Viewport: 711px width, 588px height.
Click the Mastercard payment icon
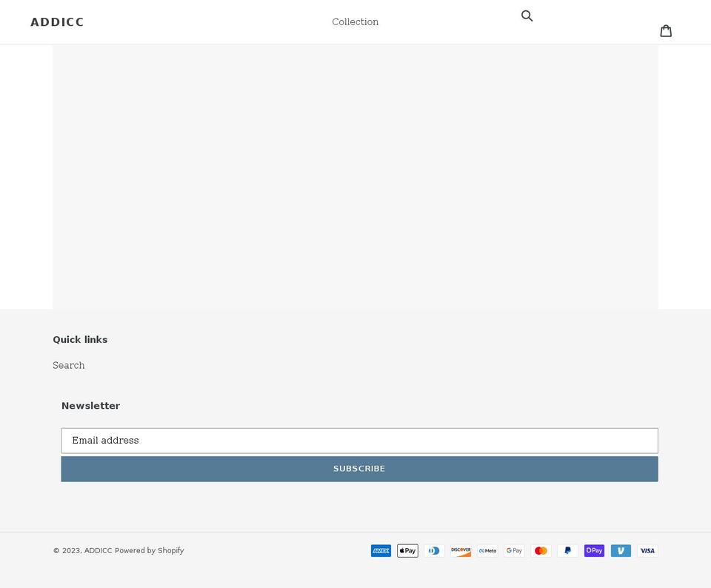point(541,550)
